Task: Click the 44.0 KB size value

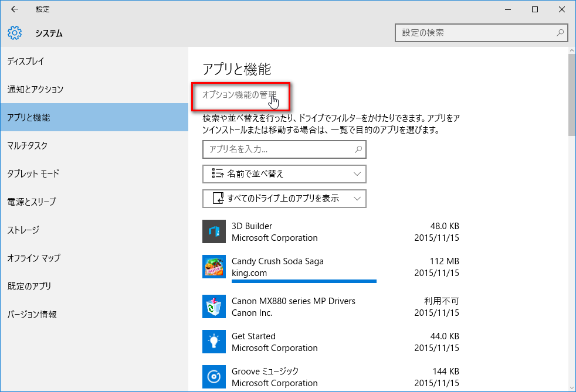Action: pyautogui.click(x=445, y=336)
